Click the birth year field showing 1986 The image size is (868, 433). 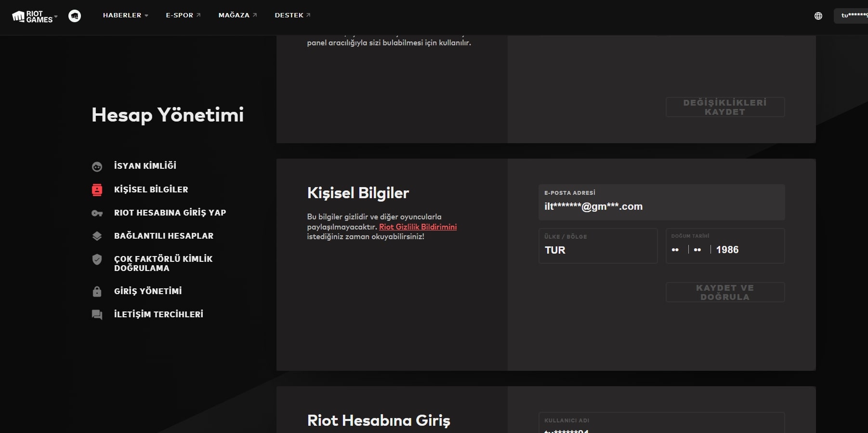(727, 250)
